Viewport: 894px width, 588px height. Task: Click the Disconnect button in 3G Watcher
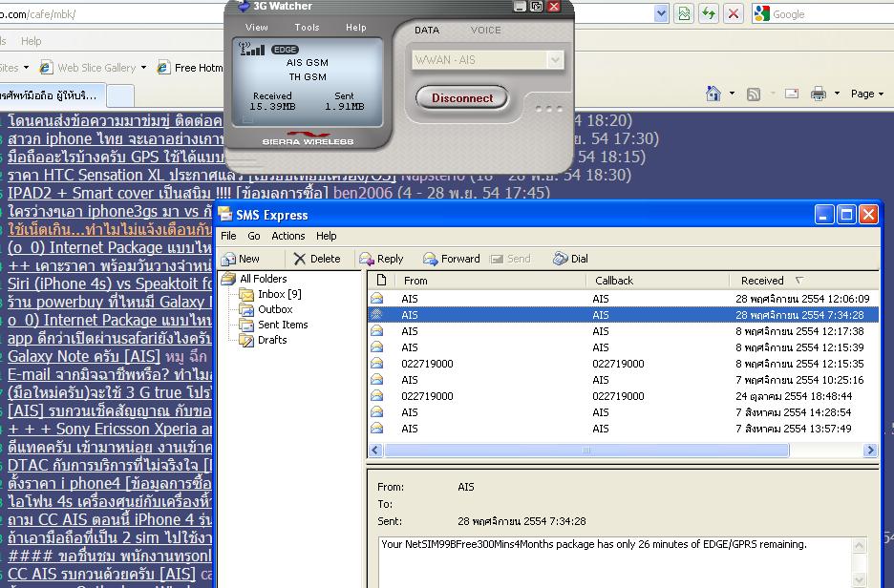(462, 98)
